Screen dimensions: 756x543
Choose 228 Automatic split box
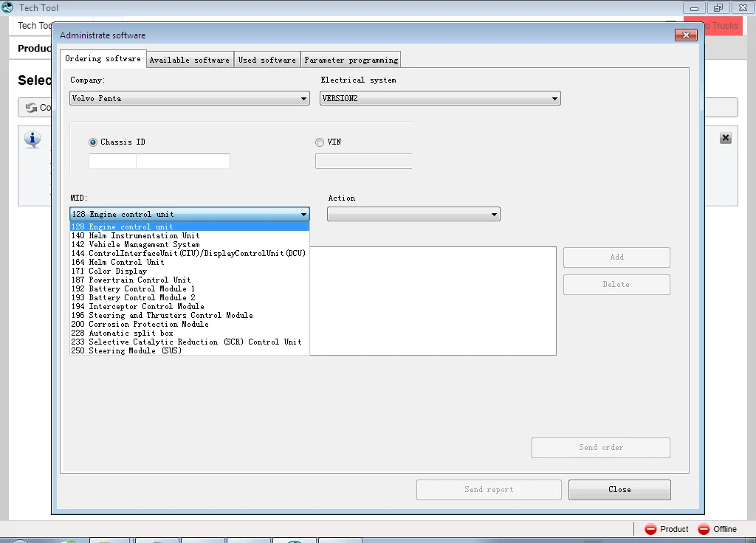tap(190, 333)
